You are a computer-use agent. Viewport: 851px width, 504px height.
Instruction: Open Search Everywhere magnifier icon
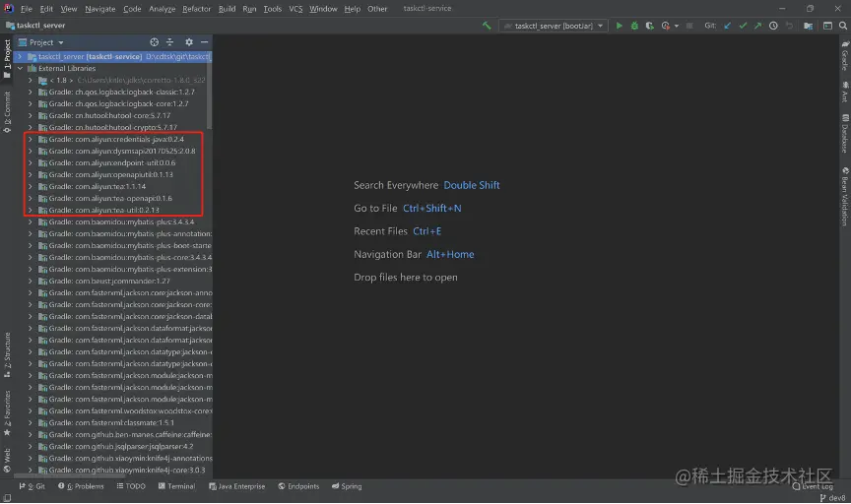click(843, 26)
